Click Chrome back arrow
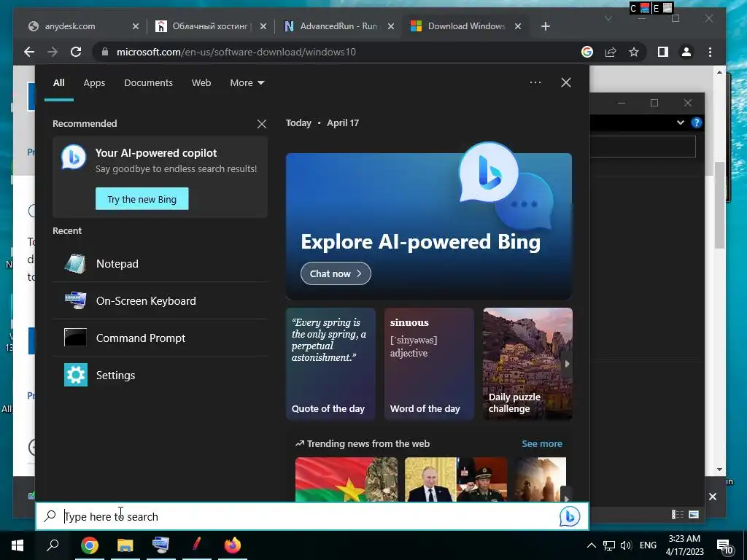 [x=29, y=52]
